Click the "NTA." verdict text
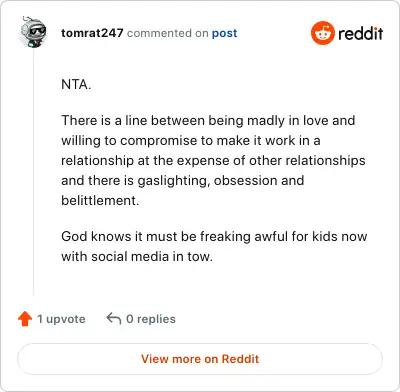This screenshot has width=400, height=392. tap(76, 84)
